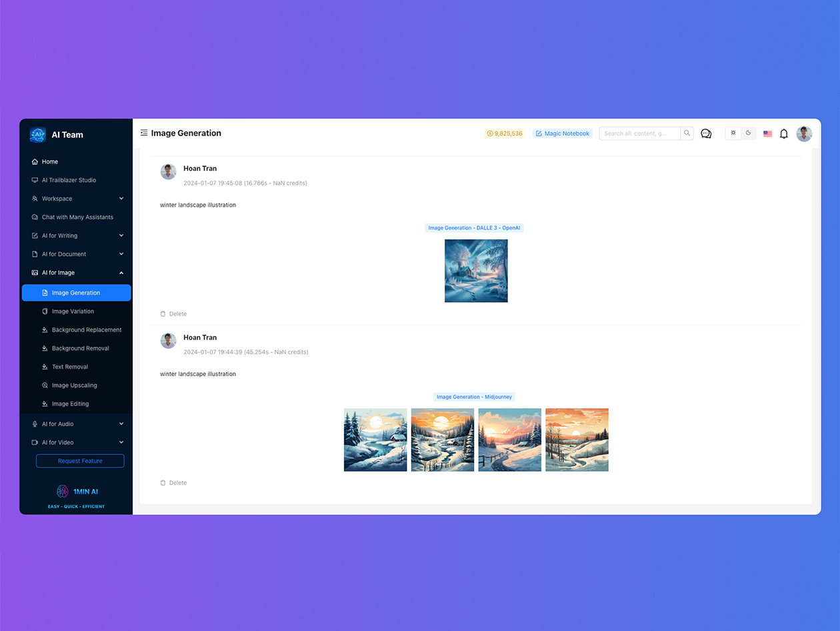Viewport: 840px width, 631px height.
Task: Collapse the AI for Image section
Action: click(x=77, y=272)
